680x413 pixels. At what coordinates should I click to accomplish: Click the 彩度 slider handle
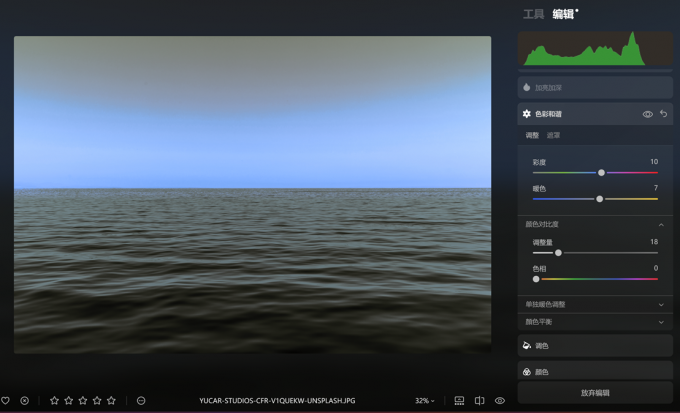point(601,172)
